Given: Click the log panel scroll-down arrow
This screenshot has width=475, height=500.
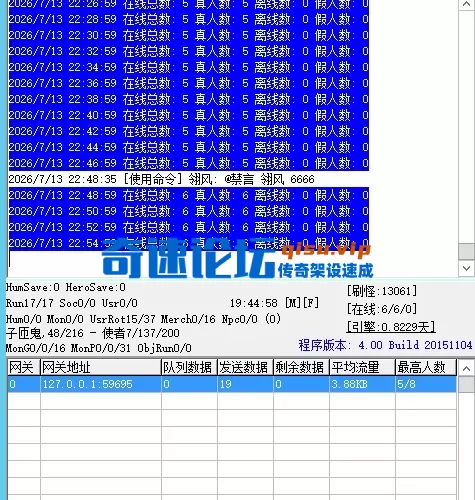Looking at the screenshot, I should [466, 268].
